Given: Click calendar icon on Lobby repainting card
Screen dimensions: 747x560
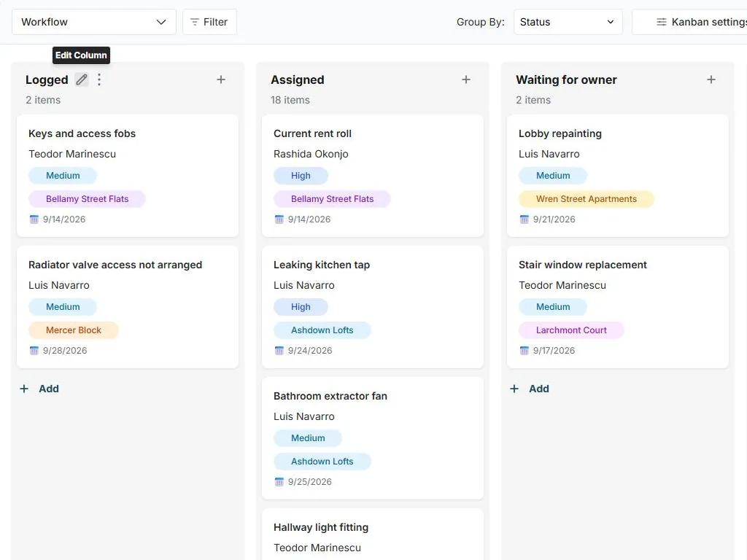Looking at the screenshot, I should [524, 219].
